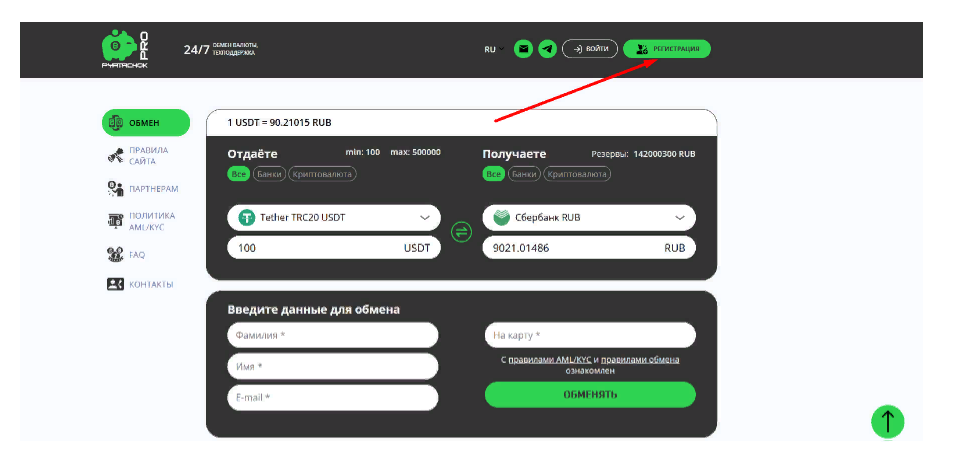Viewport: 954px width, 457px height.
Task: Click the swap currencies arrows icon
Action: 461,232
